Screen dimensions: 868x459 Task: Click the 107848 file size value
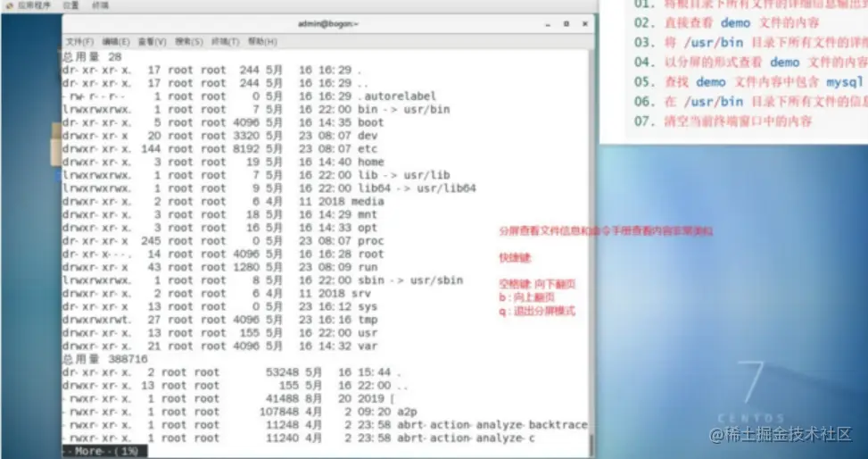279,412
